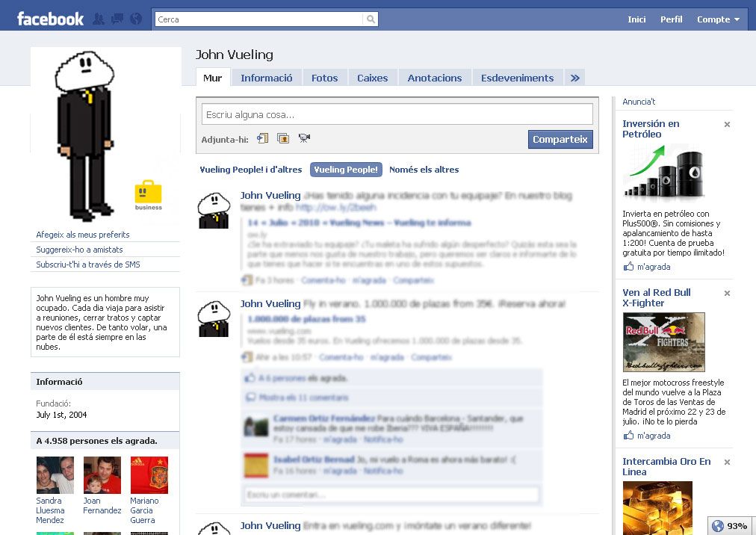Screen dimensions: 756x535
Task: Go to Inici in the header
Action: (636, 19)
